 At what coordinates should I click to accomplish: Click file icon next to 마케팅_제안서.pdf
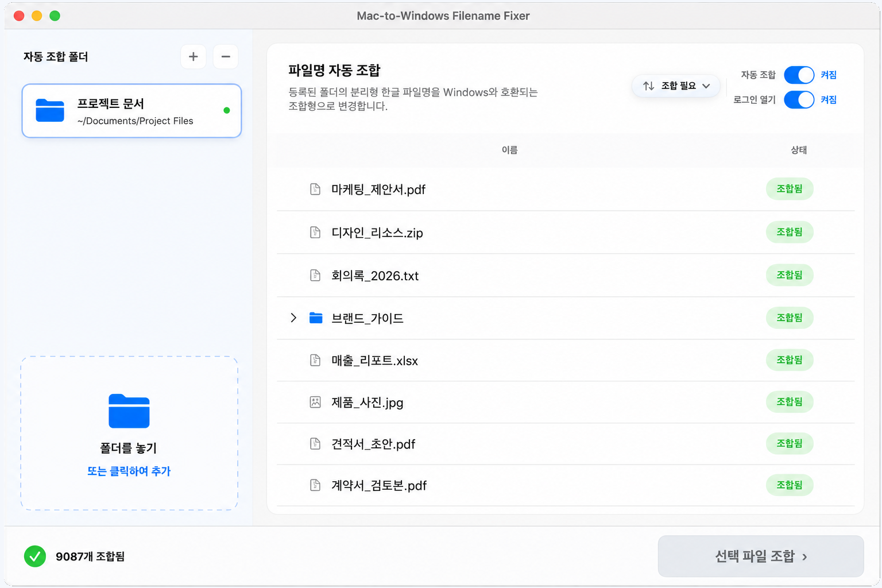pyautogui.click(x=315, y=189)
